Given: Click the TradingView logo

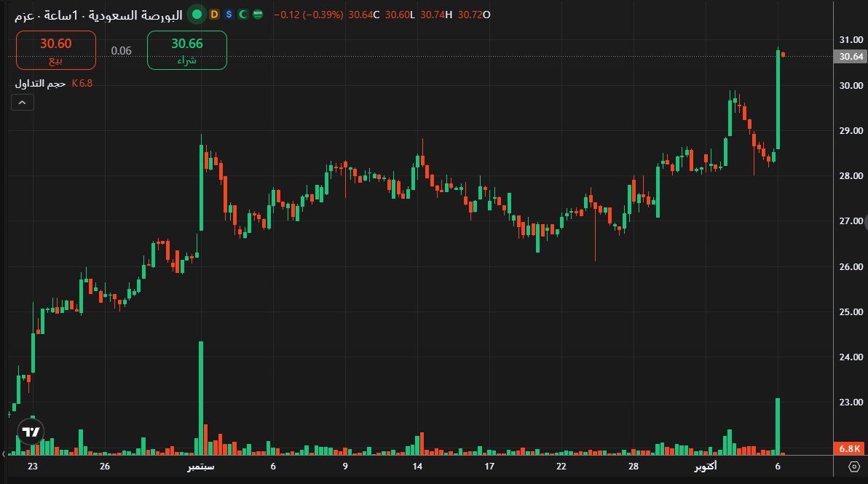Looking at the screenshot, I should (x=31, y=432).
